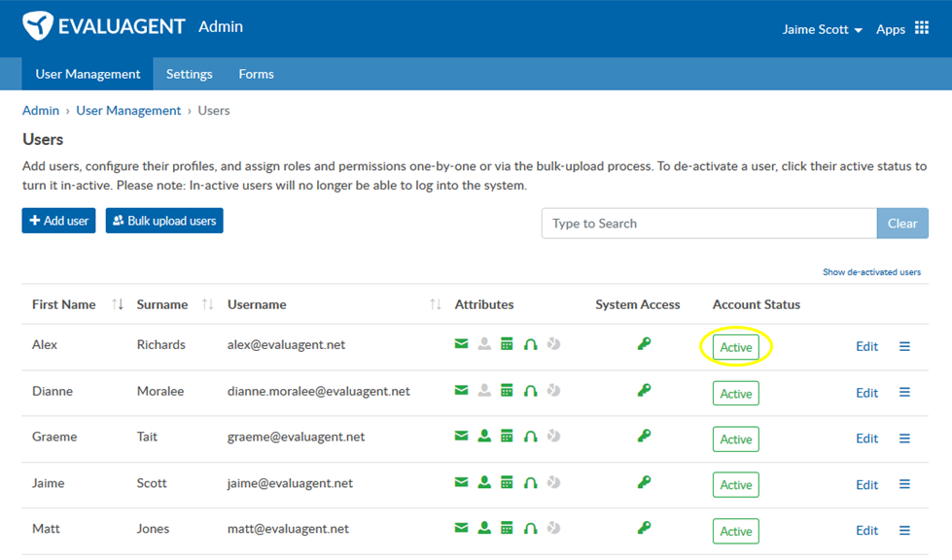The height and width of the screenshot is (560, 952).
Task: Click the headset icon in Alex Richards' row
Action: [x=530, y=344]
